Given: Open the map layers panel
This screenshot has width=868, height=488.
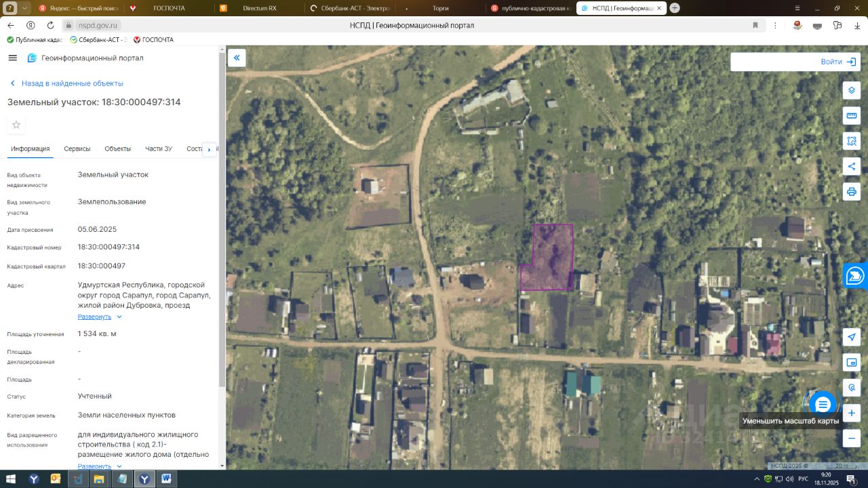Looking at the screenshot, I should tap(852, 91).
